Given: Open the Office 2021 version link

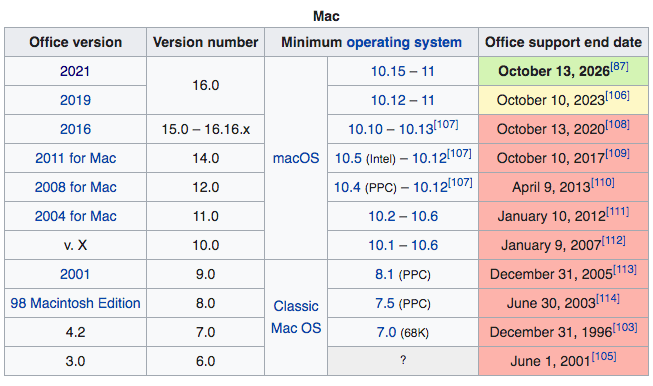Looking at the screenshot, I should click(75, 71).
